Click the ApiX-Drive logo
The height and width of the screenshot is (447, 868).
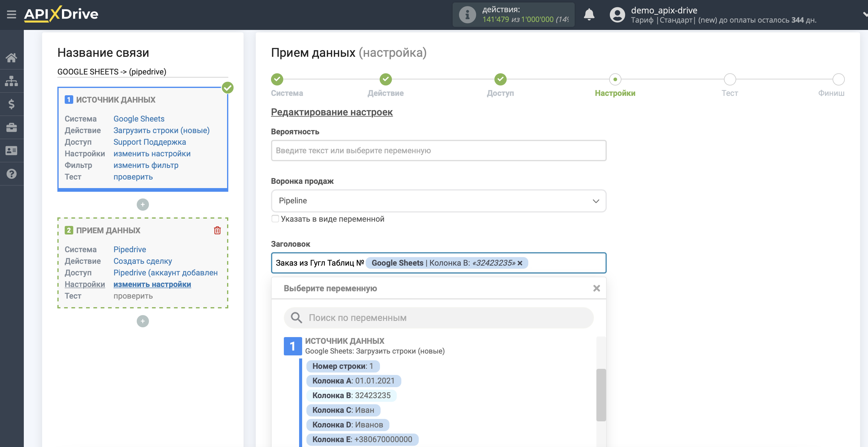(x=61, y=14)
